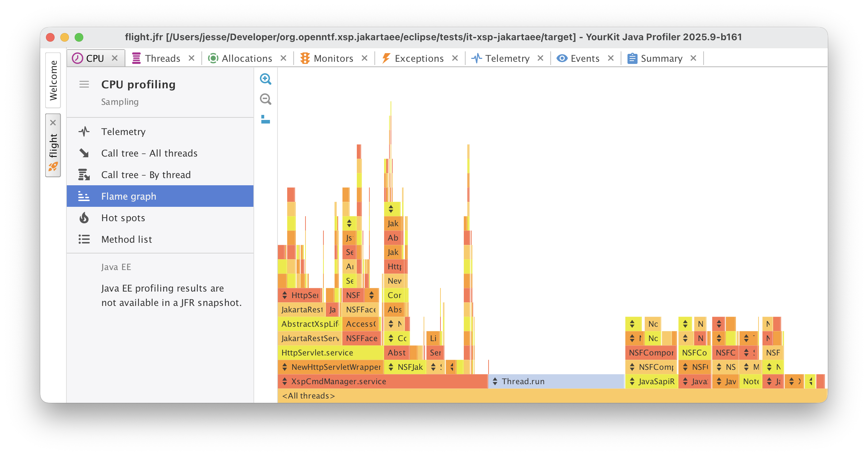Click the zoom-in magnifier above the flame graph
This screenshot has width=868, height=456.
coord(266,79)
